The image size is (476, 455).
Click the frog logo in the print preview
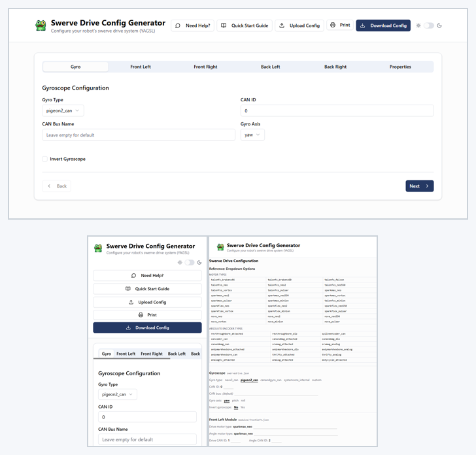220,247
